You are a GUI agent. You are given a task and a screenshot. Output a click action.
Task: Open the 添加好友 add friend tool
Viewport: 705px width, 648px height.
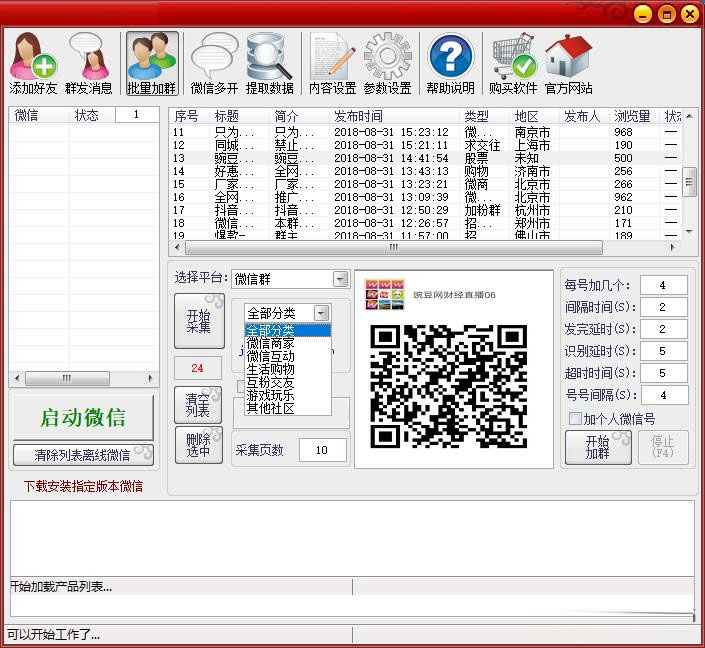(x=33, y=63)
